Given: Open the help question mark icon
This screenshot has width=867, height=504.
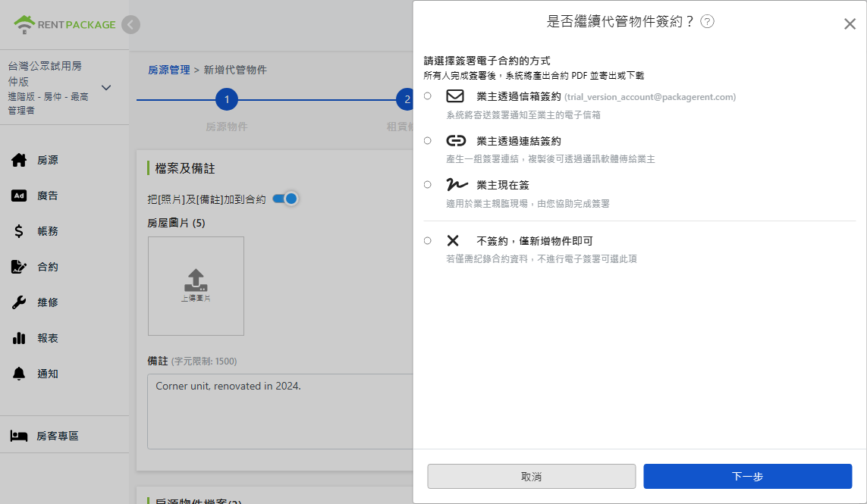Looking at the screenshot, I should coord(707,21).
